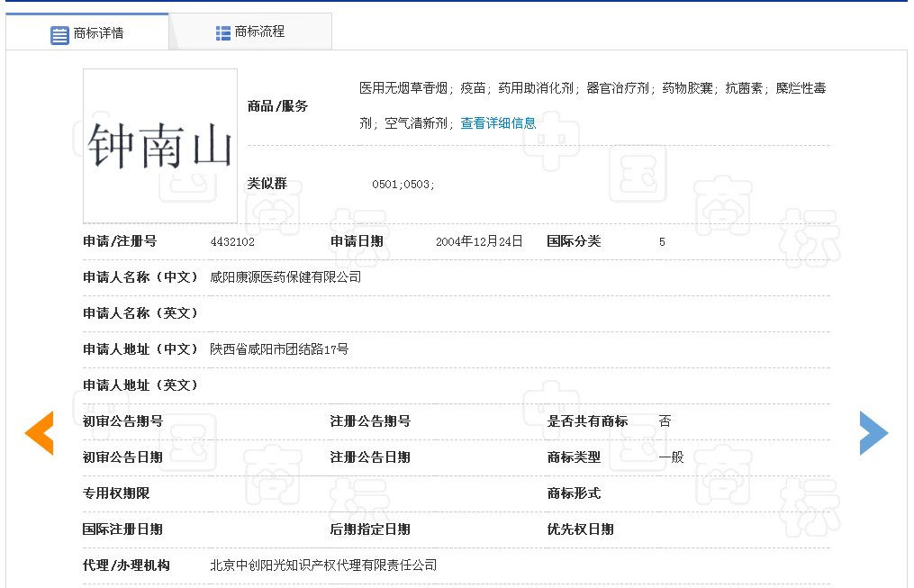
Task: Open the 查看详细信息 link
Action: click(498, 123)
